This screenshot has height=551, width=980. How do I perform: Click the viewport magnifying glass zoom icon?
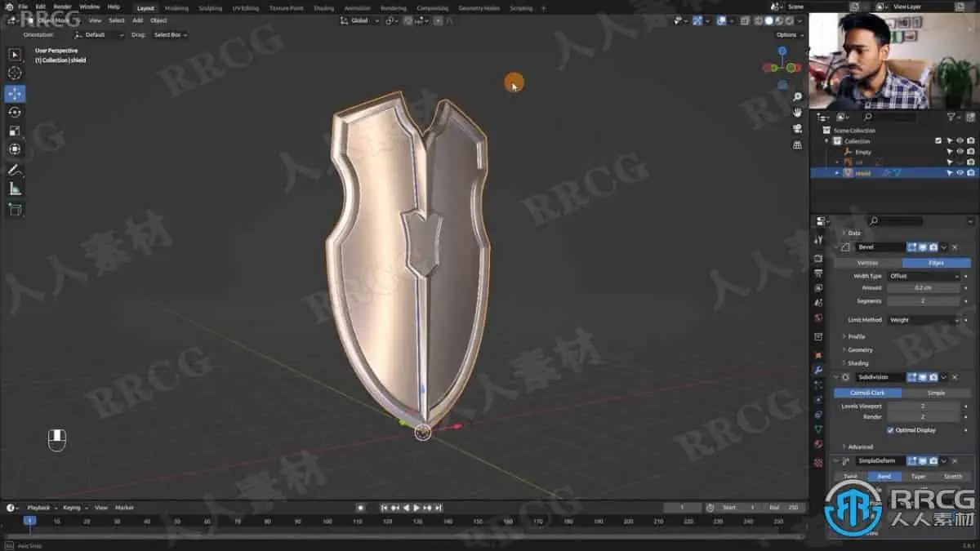[x=798, y=96]
